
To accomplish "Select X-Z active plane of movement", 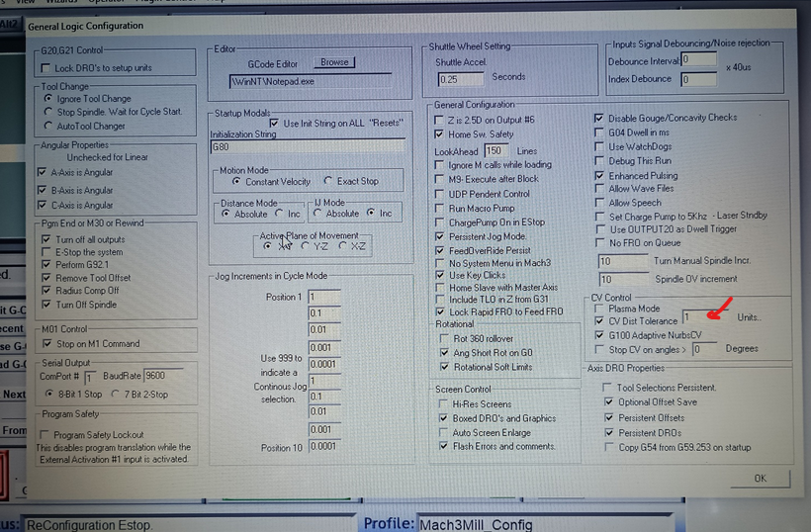I will [x=342, y=246].
